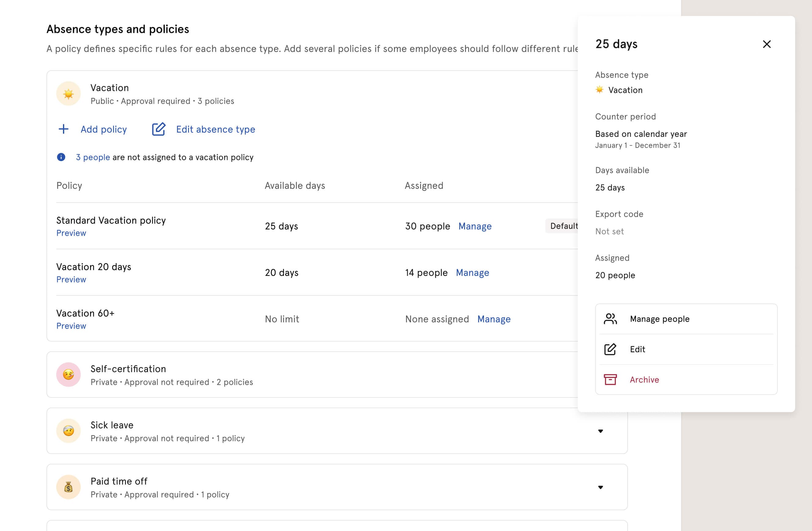Click the blue info icon beside unassigned people
812x531 pixels.
[61, 157]
